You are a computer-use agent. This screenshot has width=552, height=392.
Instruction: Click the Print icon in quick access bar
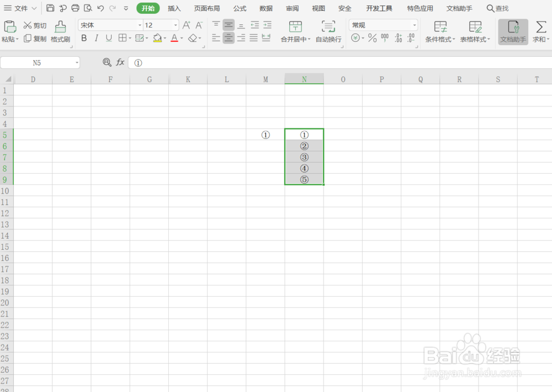click(75, 8)
